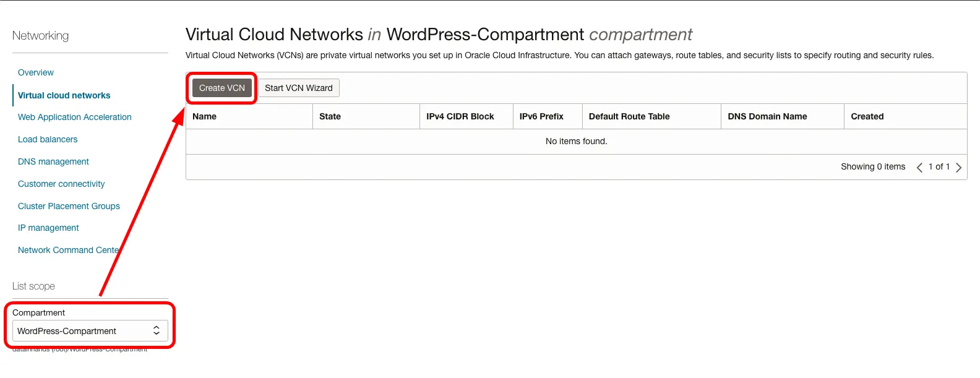Navigate to Load balancers
Image resolution: width=980 pixels, height=378 pixels.
pyautogui.click(x=48, y=139)
